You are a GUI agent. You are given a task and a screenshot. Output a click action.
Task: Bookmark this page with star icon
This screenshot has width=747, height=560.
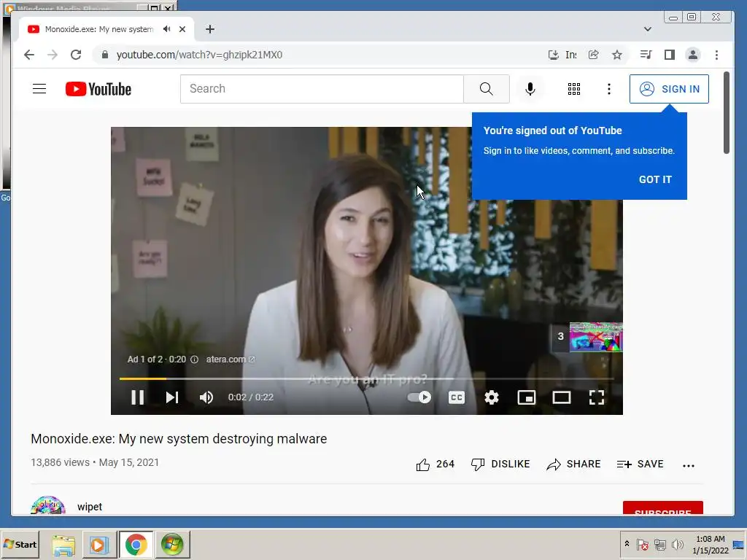click(x=617, y=55)
